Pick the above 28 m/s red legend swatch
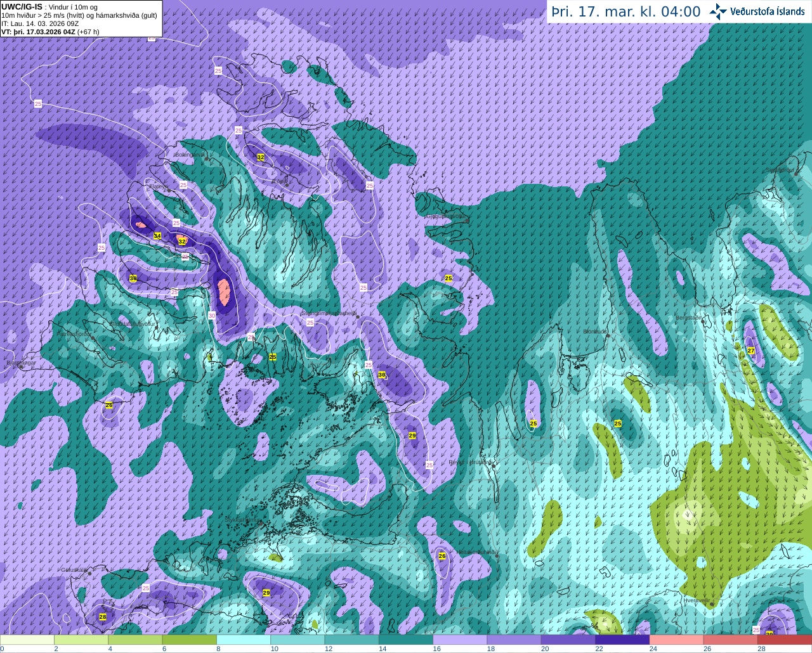This screenshot has width=812, height=653. (x=785, y=639)
